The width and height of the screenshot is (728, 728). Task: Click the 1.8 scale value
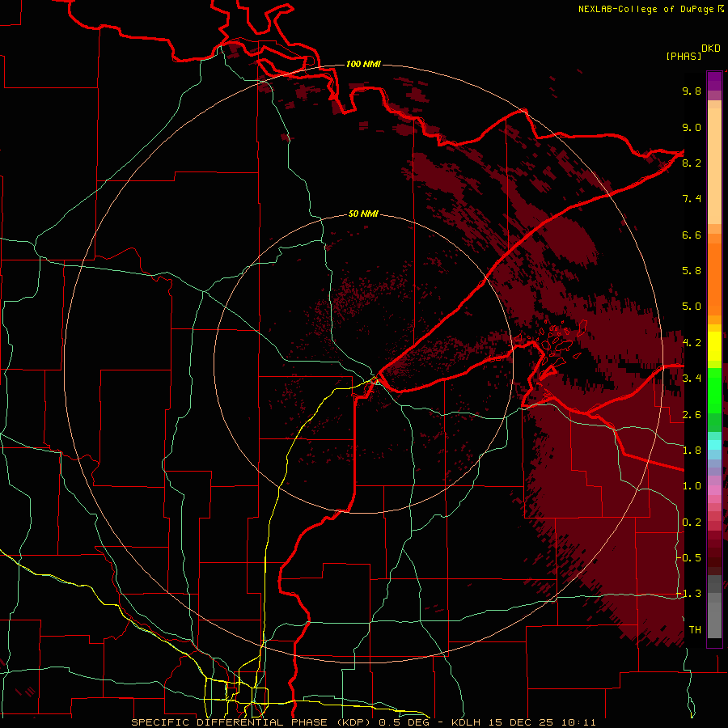(x=692, y=451)
